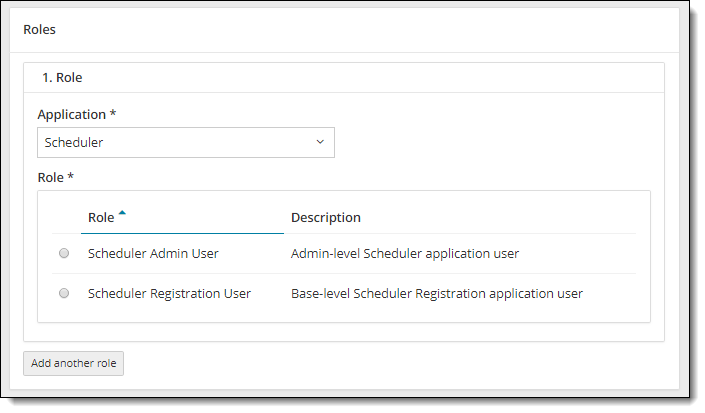
Task: Select the Scheduler Admin User radio button
Action: [64, 254]
